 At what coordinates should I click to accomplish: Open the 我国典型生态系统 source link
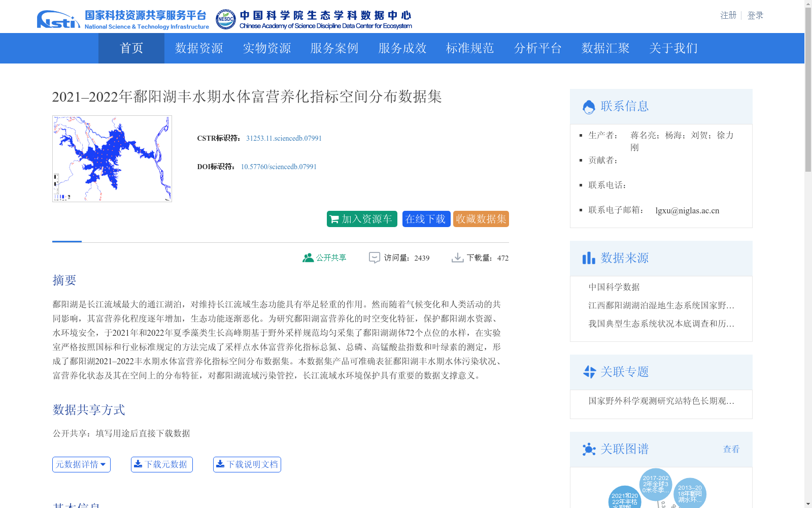661,324
